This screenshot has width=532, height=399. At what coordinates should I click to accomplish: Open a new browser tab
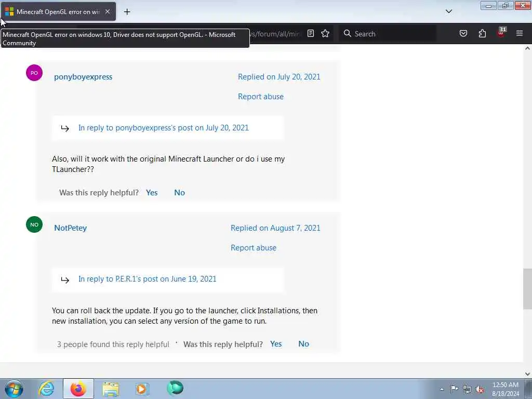tap(127, 12)
